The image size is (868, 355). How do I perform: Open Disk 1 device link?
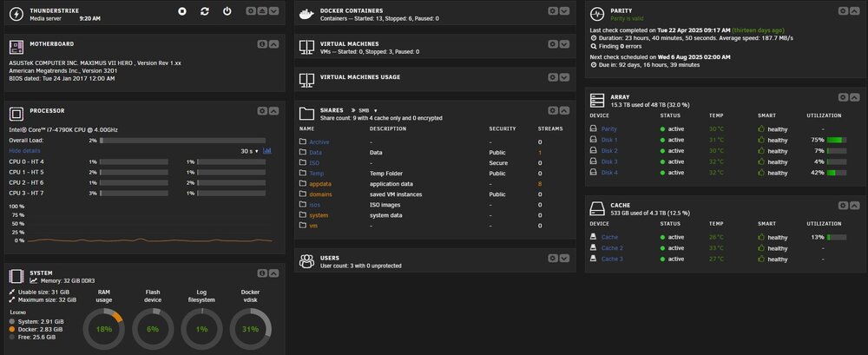click(609, 140)
